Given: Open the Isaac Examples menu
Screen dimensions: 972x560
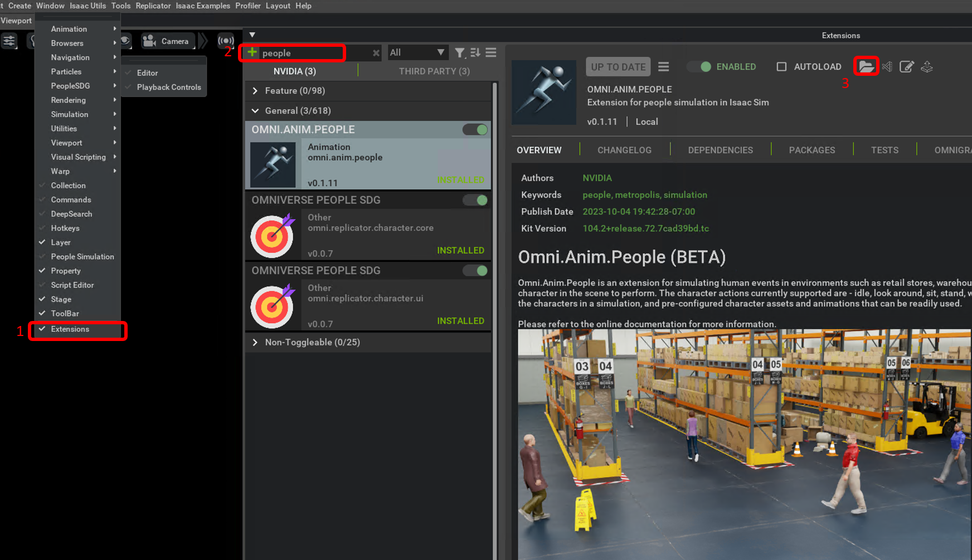Looking at the screenshot, I should [x=203, y=6].
